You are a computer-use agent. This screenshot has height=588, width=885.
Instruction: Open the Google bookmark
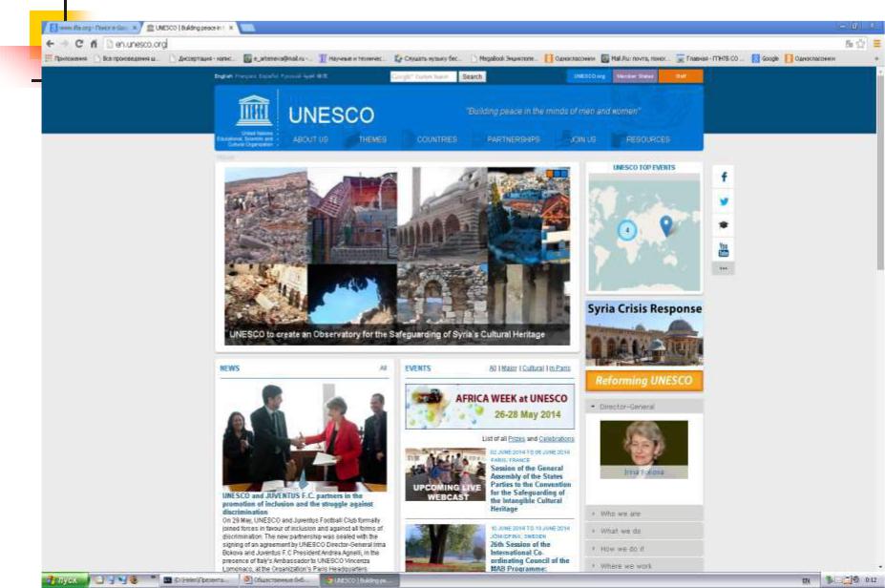coord(766,58)
